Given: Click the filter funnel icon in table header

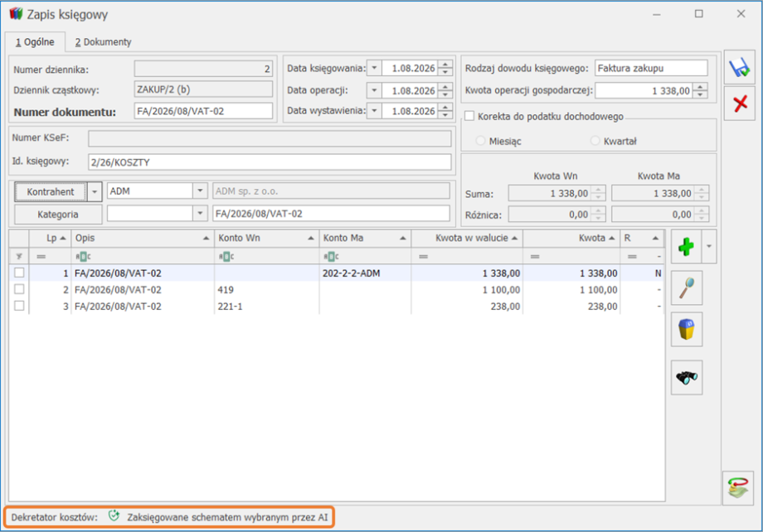Looking at the screenshot, I should tap(19, 256).
